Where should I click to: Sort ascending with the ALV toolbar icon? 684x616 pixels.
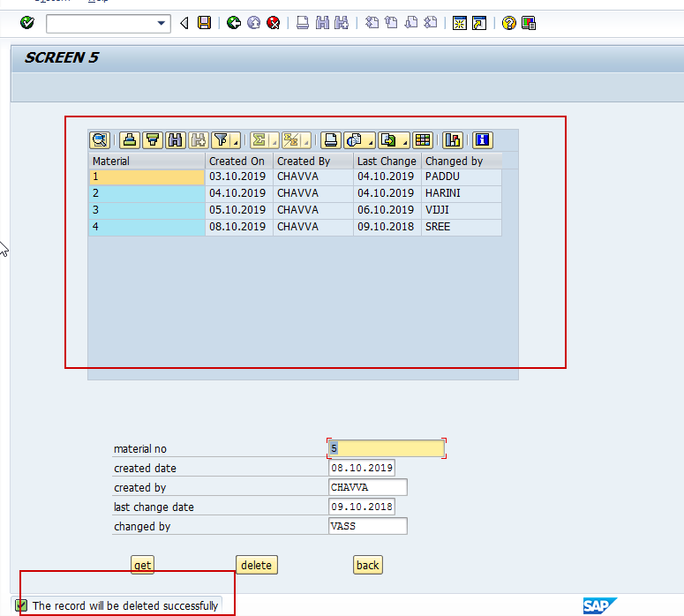[130, 140]
